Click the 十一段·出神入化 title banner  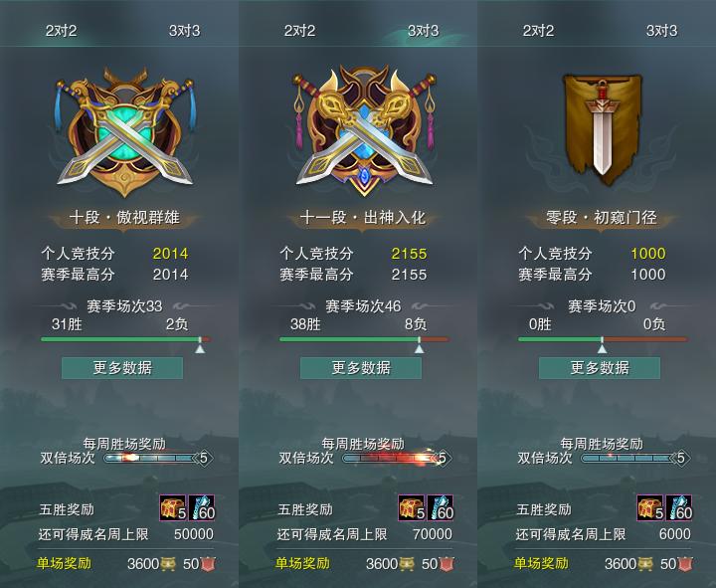point(363,218)
